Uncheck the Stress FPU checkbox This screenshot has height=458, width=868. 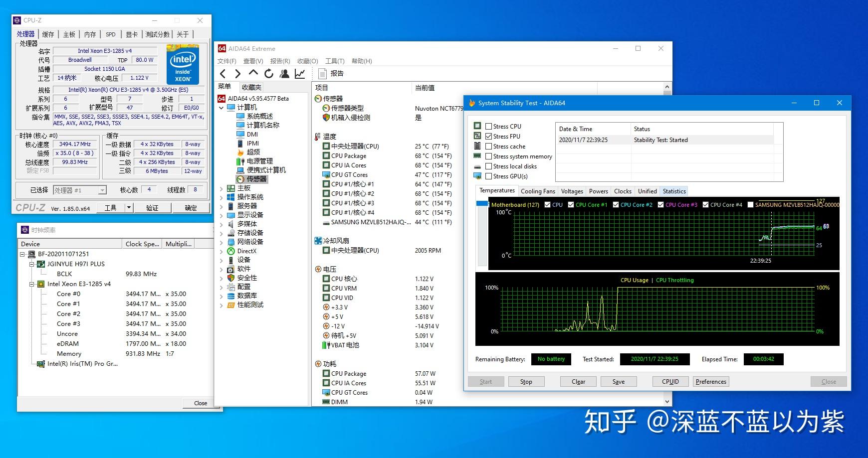tap(489, 136)
